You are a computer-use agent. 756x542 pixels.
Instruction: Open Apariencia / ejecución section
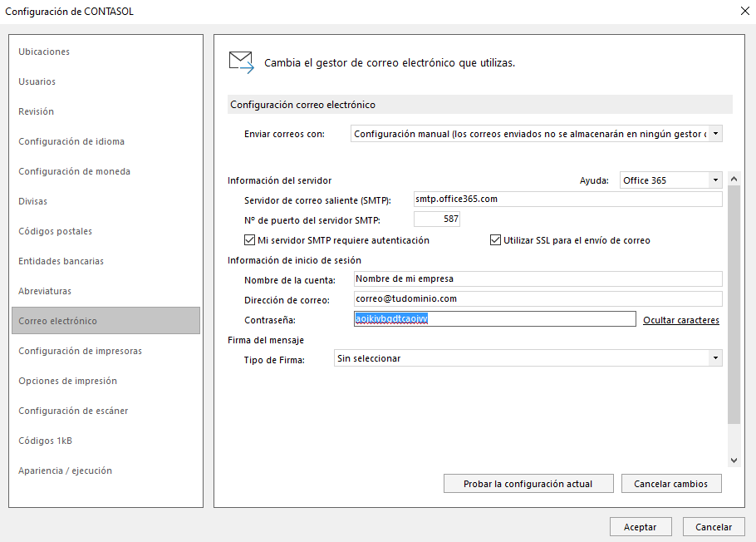(65, 471)
